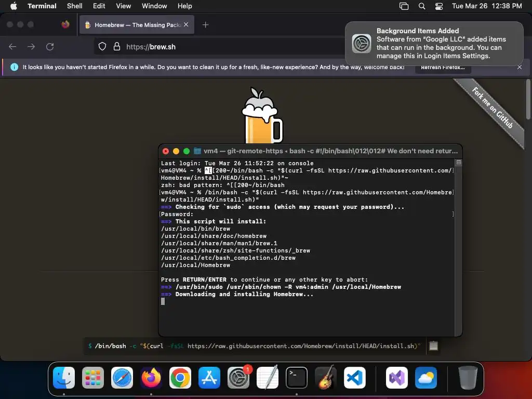The width and height of the screenshot is (532, 399).
Task: Close the Homebrew Firefox tab
Action: (x=186, y=25)
